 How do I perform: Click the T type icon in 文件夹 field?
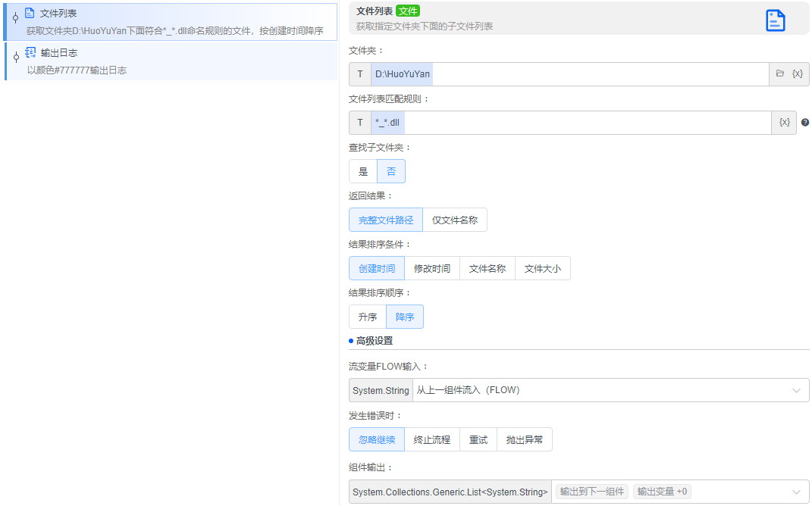tap(359, 73)
